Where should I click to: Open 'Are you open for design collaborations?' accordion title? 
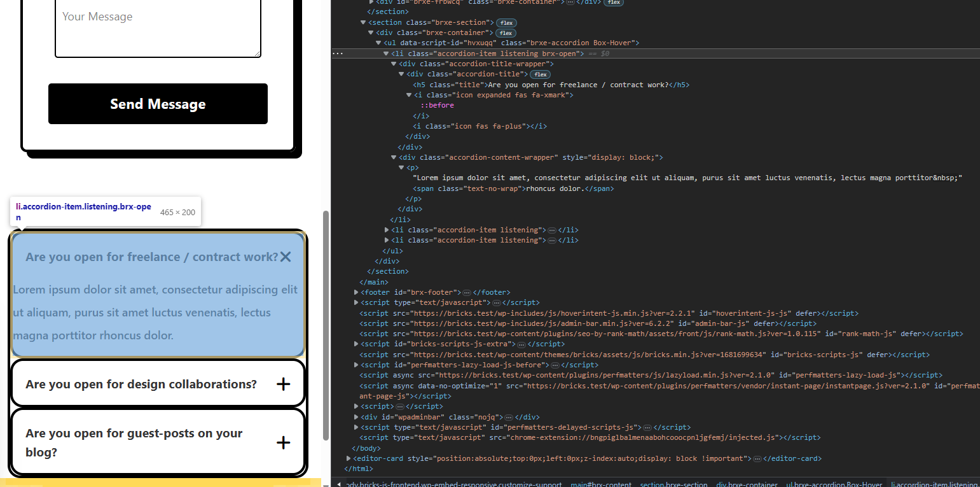tap(141, 384)
